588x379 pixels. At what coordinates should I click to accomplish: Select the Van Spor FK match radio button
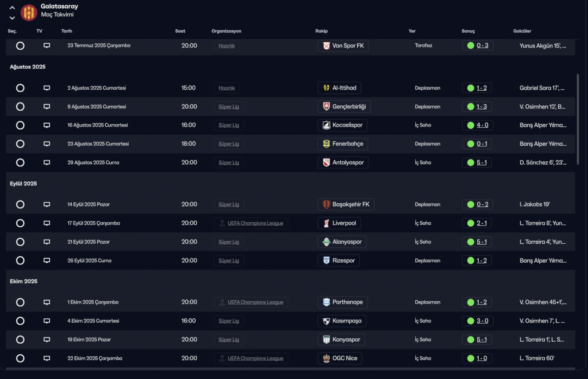point(20,46)
